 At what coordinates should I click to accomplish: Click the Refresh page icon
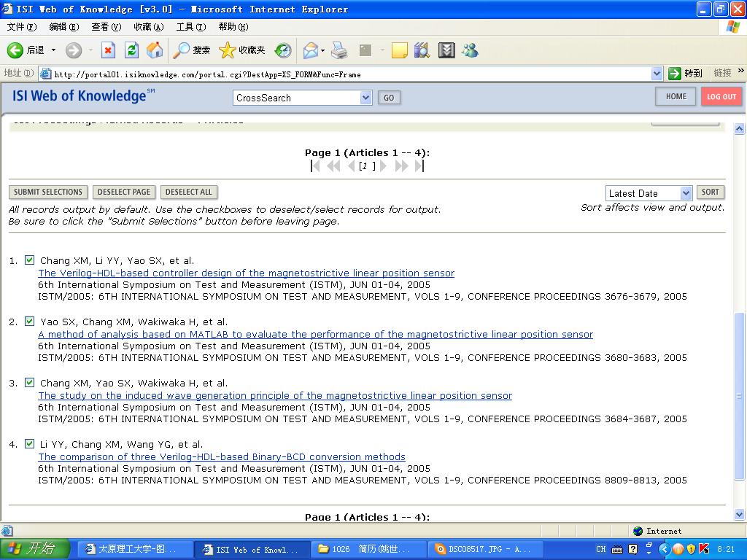[x=131, y=50]
